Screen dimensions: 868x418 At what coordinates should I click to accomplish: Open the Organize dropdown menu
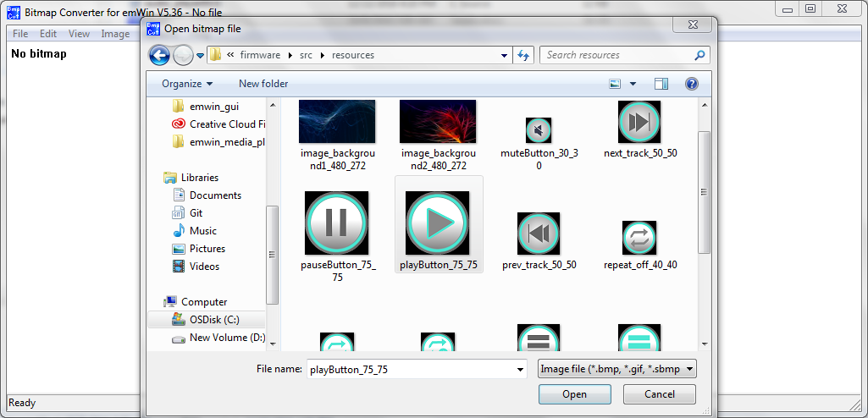coord(186,84)
